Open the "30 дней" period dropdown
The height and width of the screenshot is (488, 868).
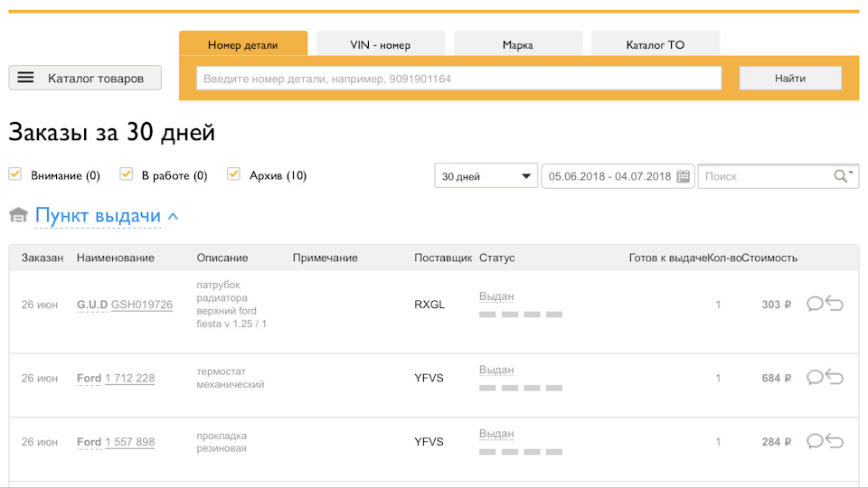pos(486,176)
